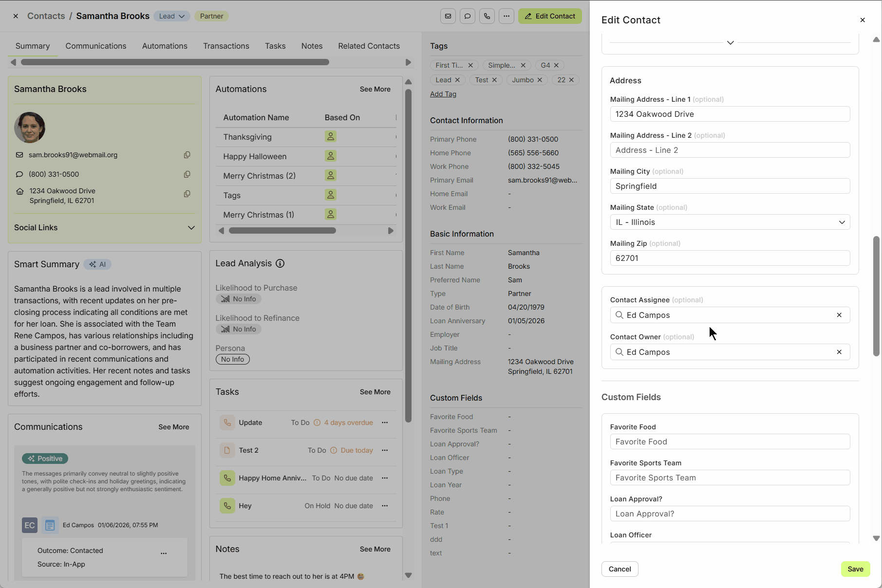Click the Mailing Zip input field
The image size is (882, 588).
point(730,258)
